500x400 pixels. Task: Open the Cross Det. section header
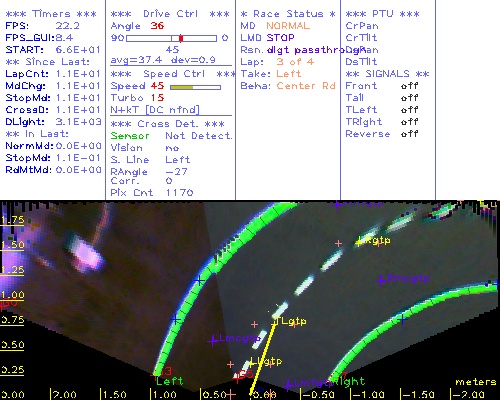coord(168,124)
